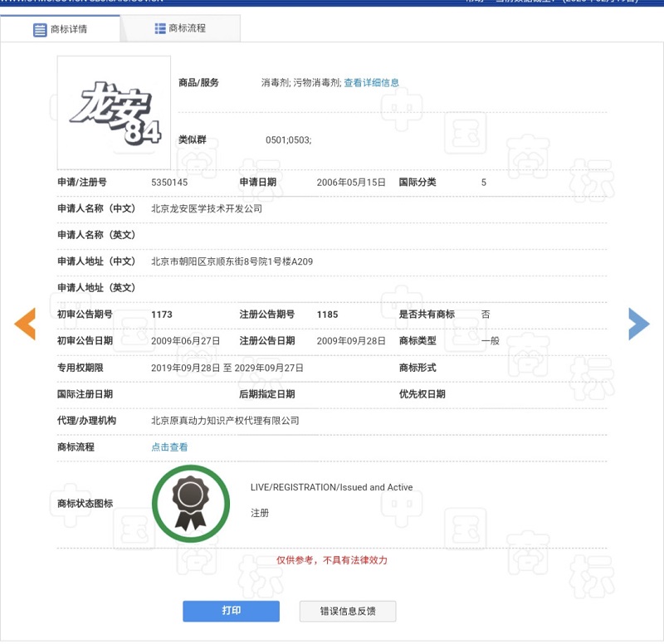The height and width of the screenshot is (644, 664).
Task: Switch to the 商标详情 tab
Action: point(68,30)
